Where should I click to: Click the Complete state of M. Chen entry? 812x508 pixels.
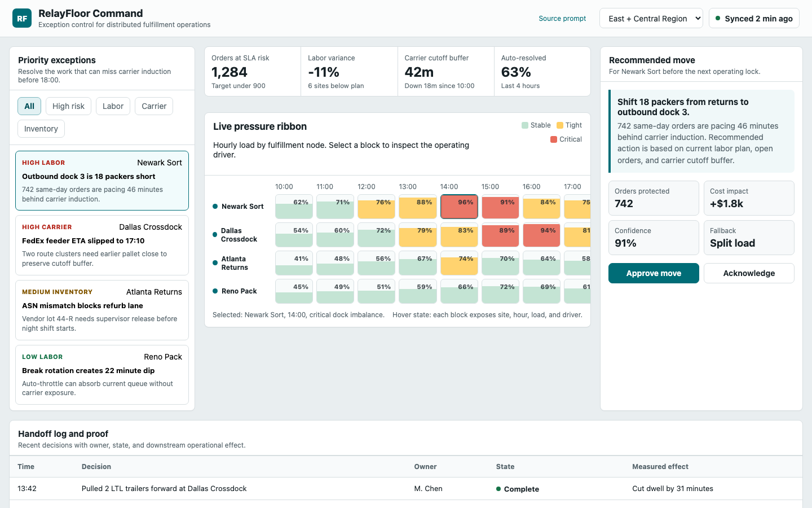518,489
